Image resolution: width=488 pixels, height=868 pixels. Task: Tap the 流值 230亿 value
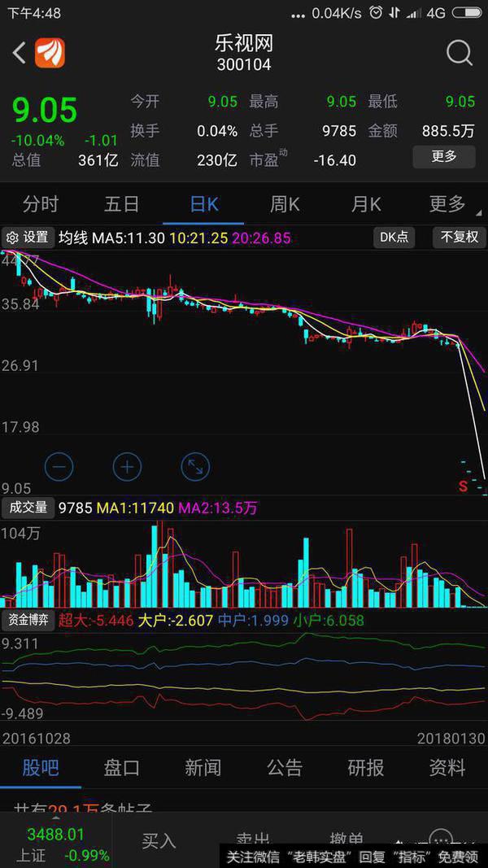coord(217,160)
